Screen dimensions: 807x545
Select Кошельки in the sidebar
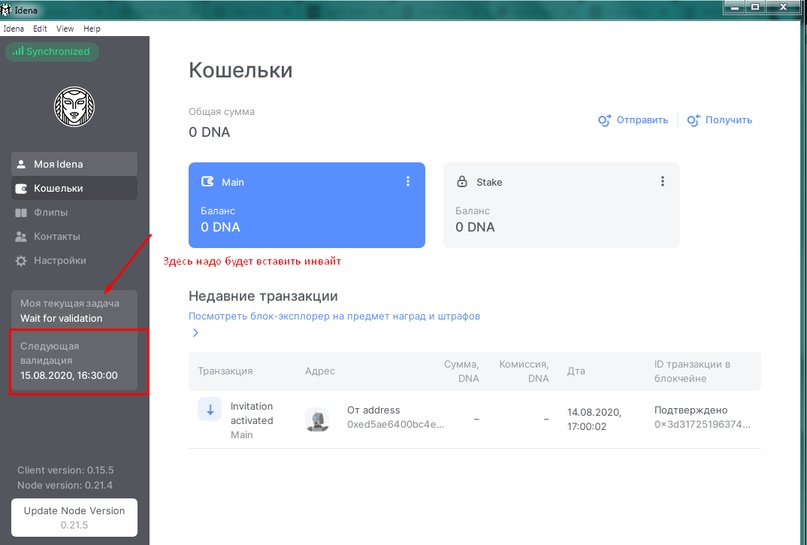coord(74,188)
